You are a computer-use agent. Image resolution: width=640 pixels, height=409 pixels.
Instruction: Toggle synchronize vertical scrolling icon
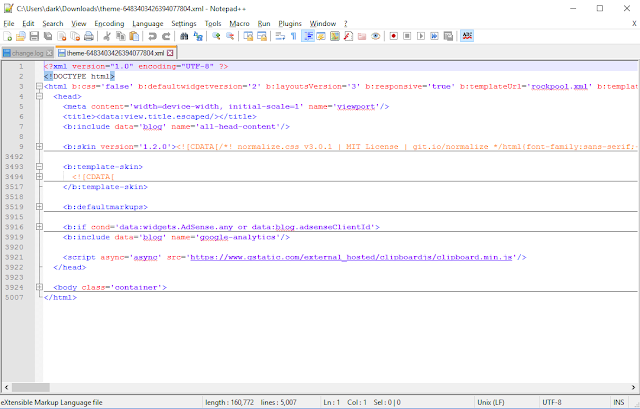[x=248, y=36]
